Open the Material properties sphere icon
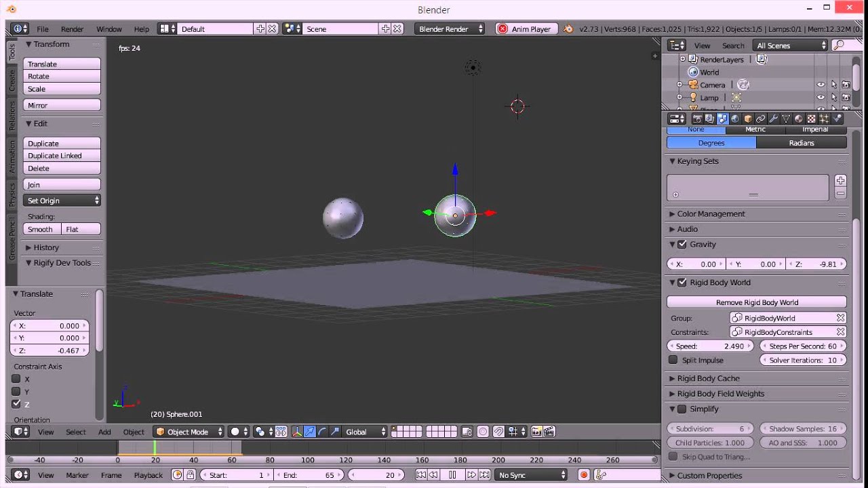The image size is (868, 488). coord(799,119)
